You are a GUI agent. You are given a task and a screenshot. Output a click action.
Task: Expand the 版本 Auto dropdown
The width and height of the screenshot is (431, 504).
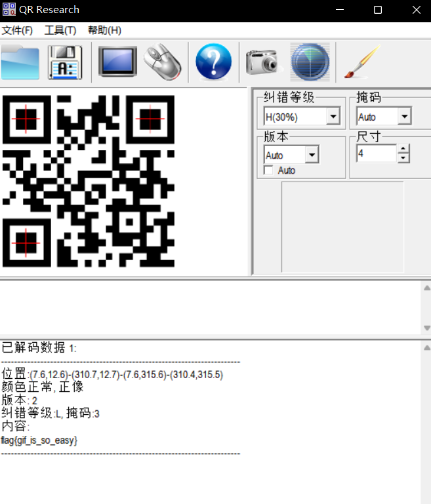pyautogui.click(x=312, y=155)
